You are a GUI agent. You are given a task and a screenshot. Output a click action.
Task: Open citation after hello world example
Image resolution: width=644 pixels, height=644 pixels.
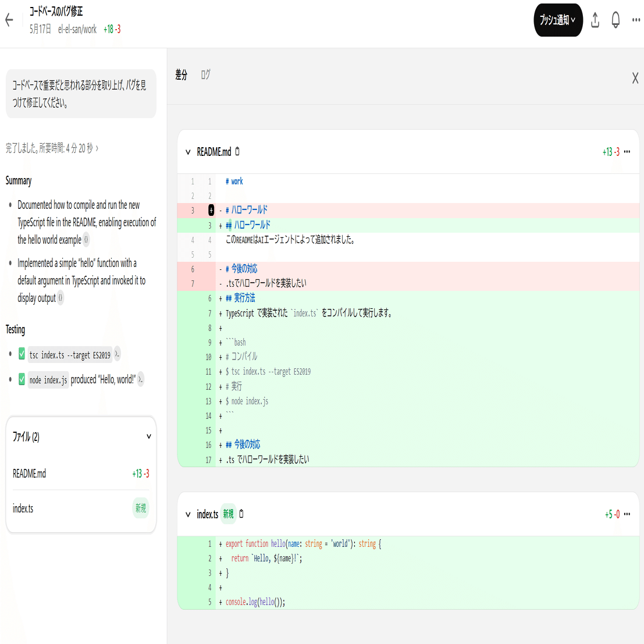86,240
